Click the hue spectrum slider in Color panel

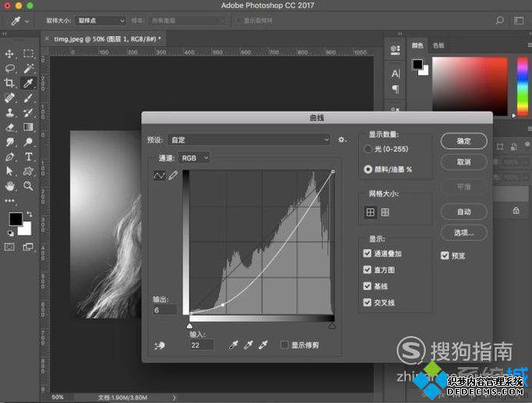[x=523, y=86]
